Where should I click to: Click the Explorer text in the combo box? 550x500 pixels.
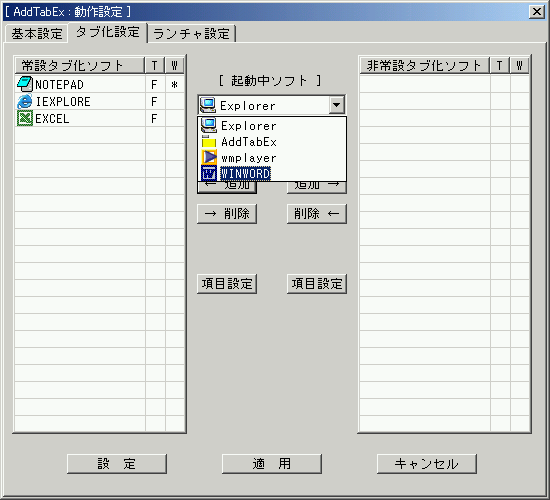248,106
